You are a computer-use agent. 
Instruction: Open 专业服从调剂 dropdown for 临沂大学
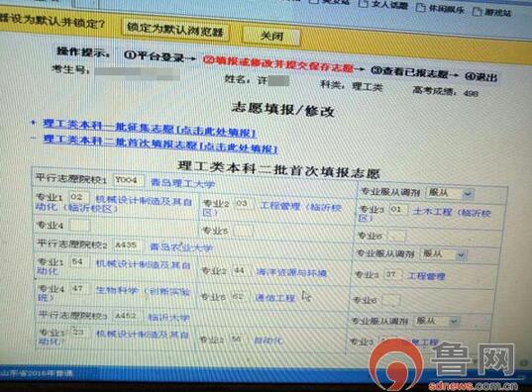point(437,321)
